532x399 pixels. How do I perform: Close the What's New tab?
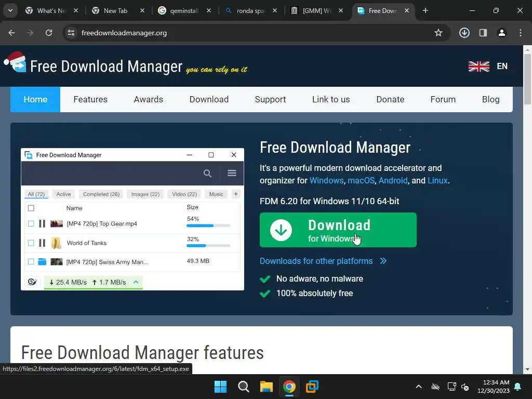point(76,10)
